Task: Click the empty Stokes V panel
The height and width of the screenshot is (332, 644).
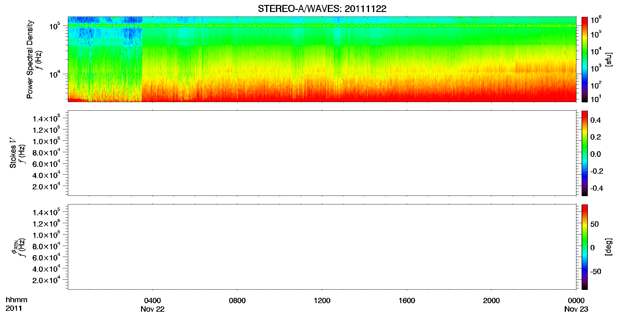Action: click(x=322, y=153)
